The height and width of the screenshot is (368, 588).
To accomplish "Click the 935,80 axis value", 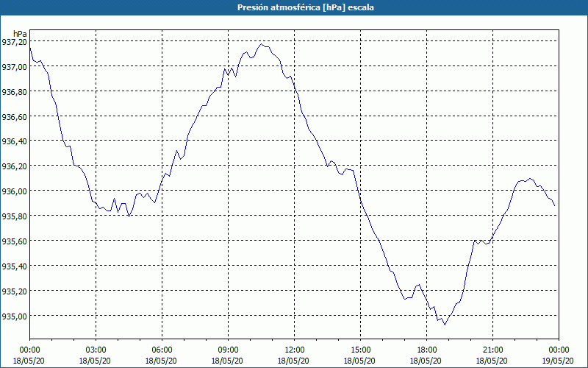I will (14, 216).
